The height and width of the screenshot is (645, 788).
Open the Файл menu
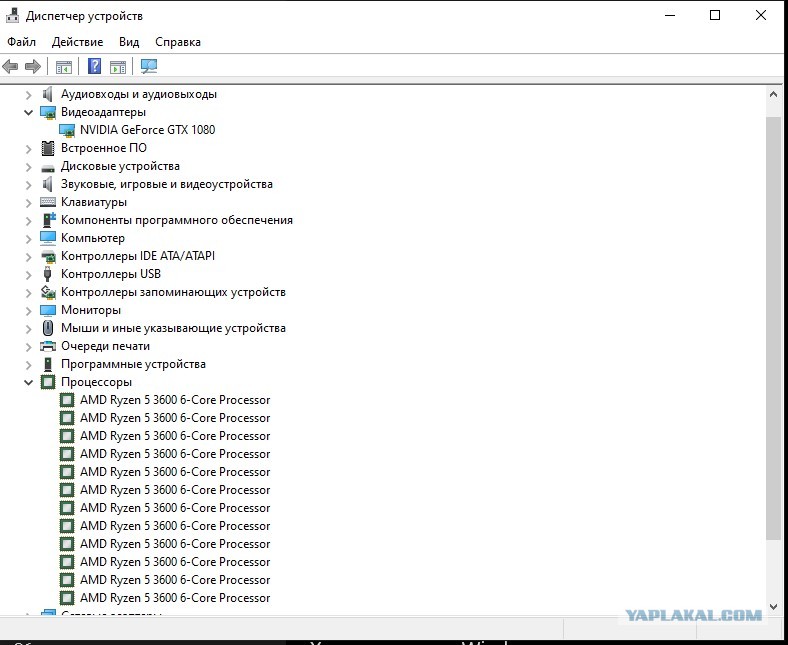tap(21, 42)
